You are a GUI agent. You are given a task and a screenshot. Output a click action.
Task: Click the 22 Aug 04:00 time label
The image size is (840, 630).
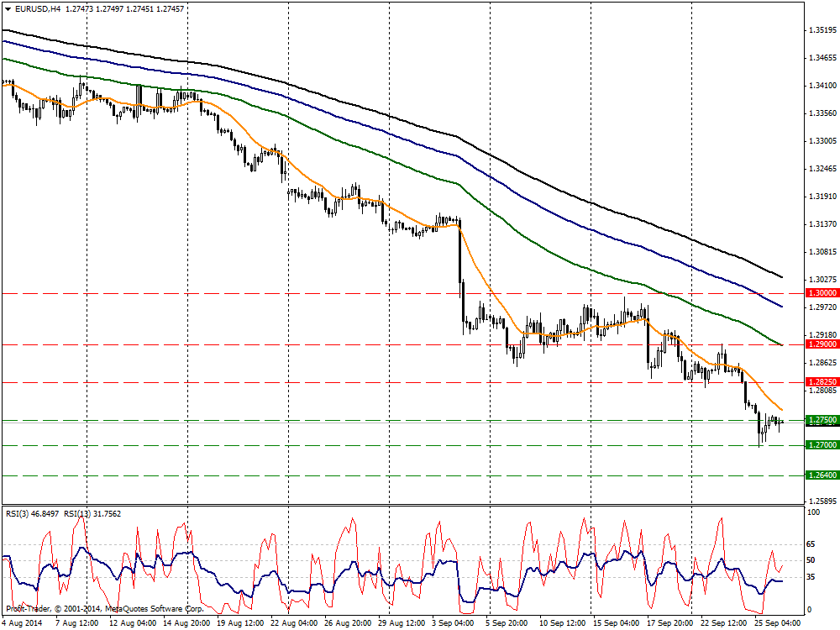pyautogui.click(x=295, y=623)
